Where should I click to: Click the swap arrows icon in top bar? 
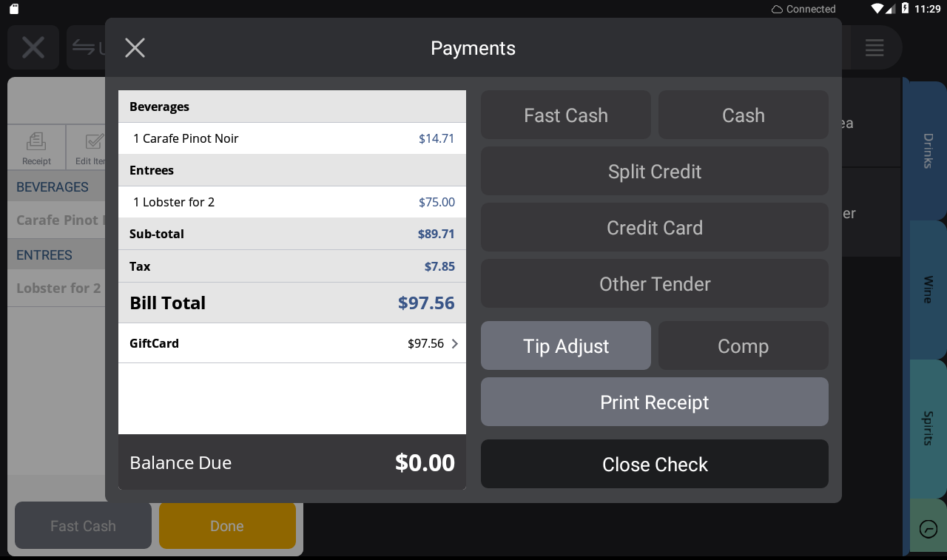84,48
